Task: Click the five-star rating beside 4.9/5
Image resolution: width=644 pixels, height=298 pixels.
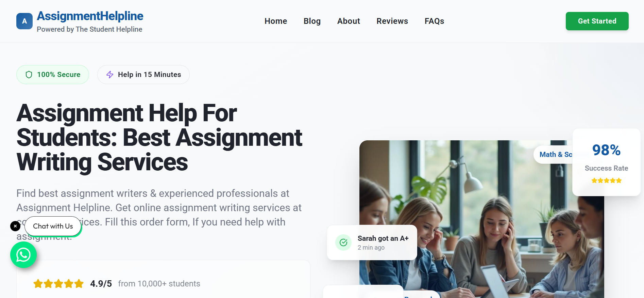Action: pyautogui.click(x=58, y=283)
